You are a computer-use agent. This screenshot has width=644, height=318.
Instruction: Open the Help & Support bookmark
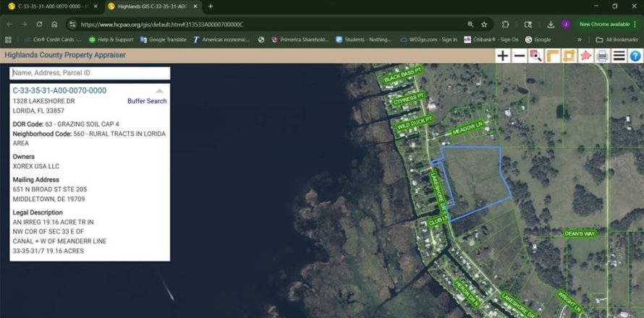(111, 40)
